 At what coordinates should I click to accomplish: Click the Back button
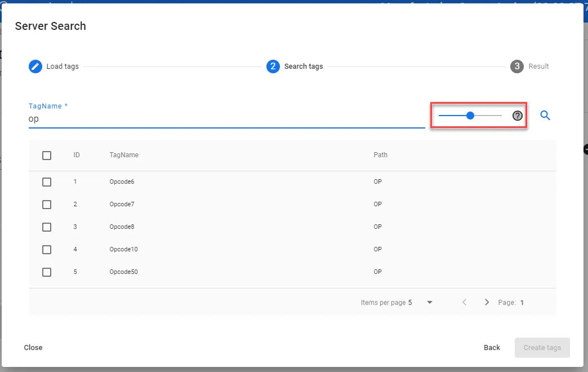492,348
